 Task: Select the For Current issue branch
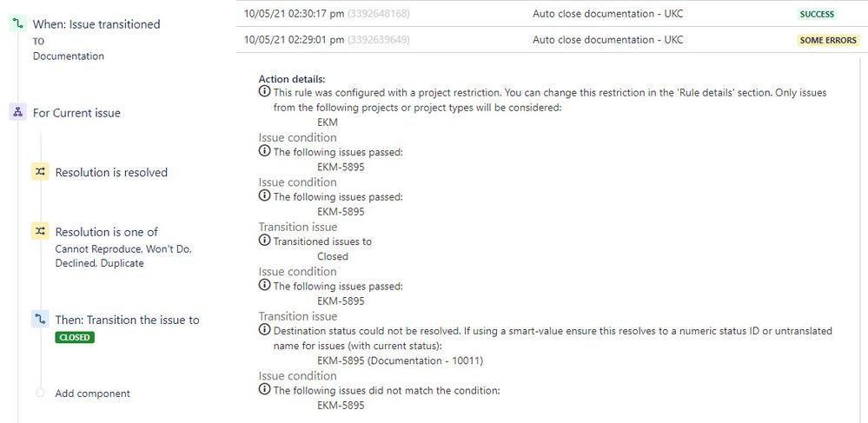pyautogui.click(x=76, y=113)
